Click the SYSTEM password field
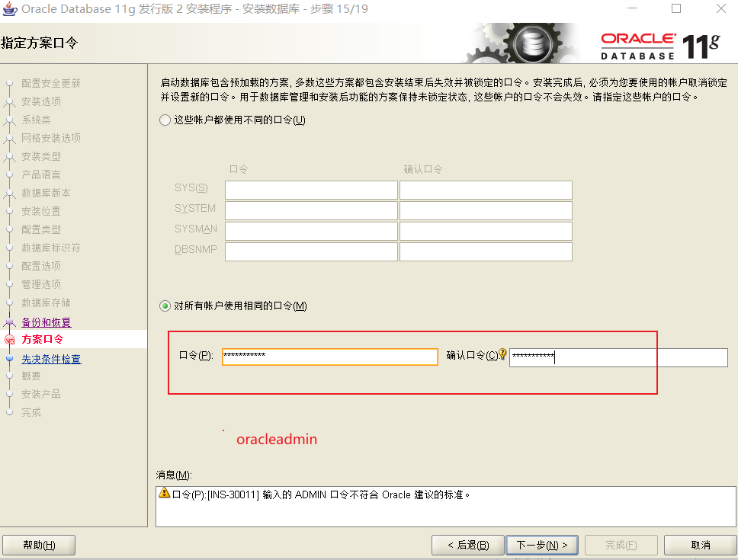 click(x=311, y=210)
